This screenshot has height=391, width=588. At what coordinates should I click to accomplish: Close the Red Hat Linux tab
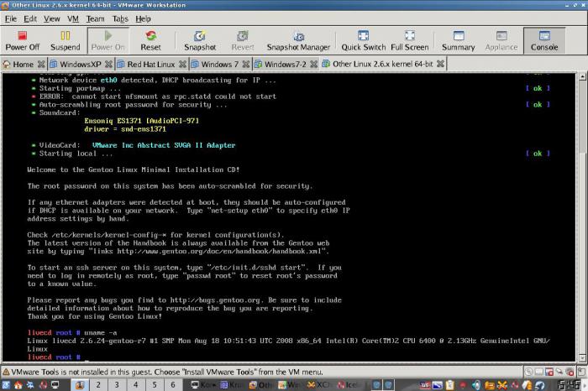click(x=182, y=65)
